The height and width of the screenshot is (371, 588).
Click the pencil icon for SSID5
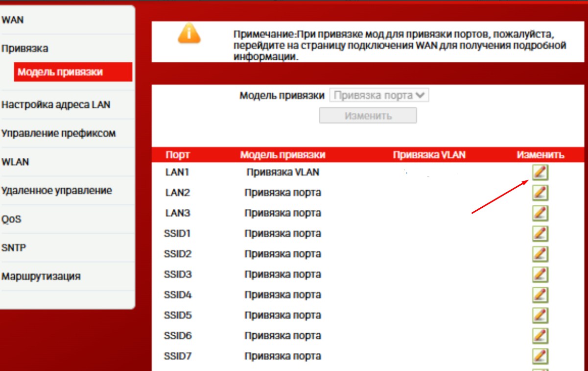coord(540,315)
